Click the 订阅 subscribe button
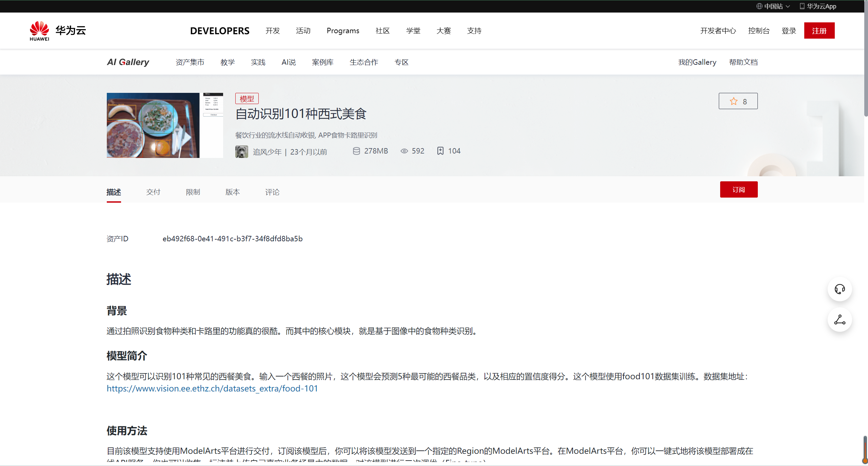 coord(738,189)
